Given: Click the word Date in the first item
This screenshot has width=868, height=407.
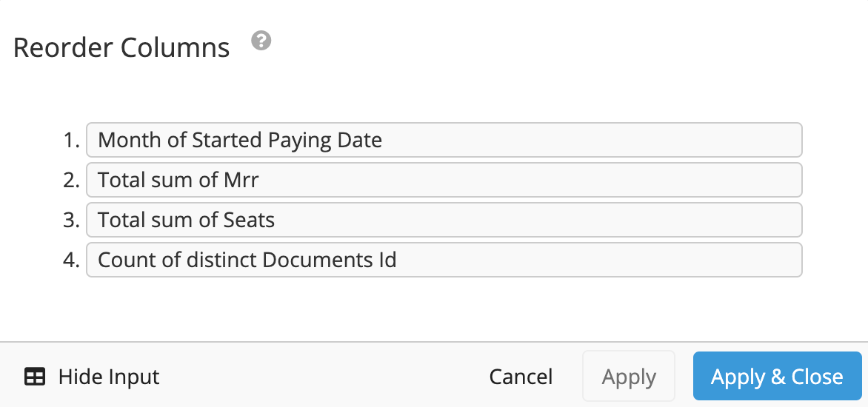Looking at the screenshot, I should click(x=359, y=141).
